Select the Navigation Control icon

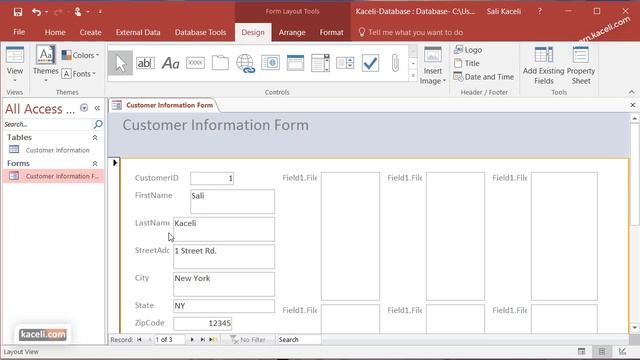pos(295,63)
